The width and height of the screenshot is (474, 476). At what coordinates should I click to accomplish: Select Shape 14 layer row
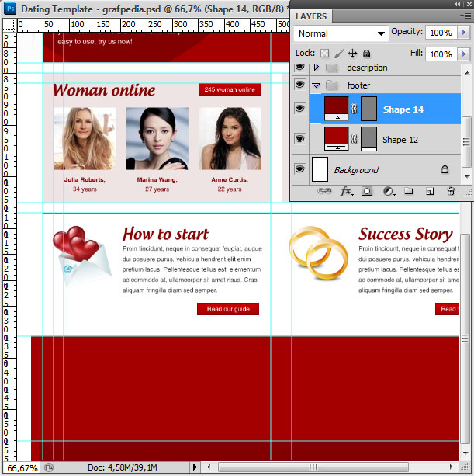tap(385, 109)
